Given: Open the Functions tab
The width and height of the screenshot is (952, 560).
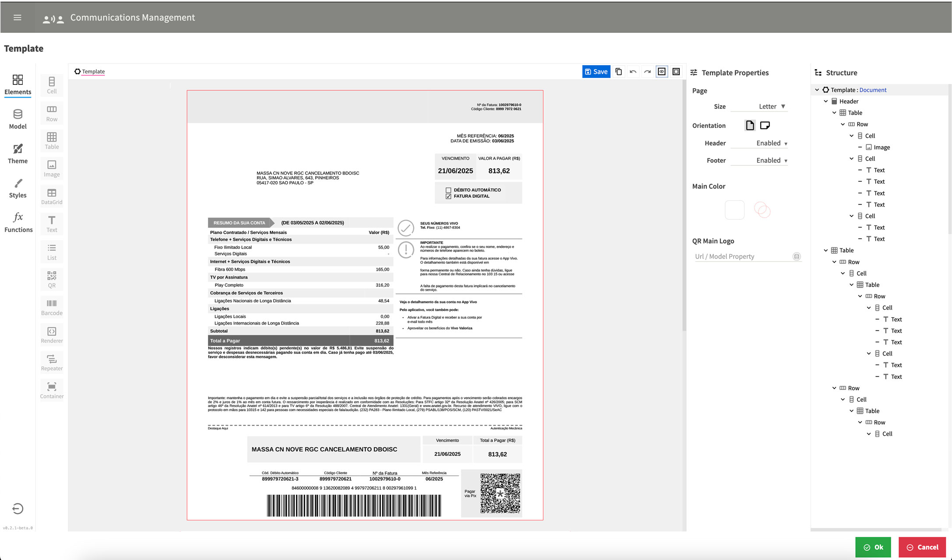Looking at the screenshot, I should [x=18, y=222].
